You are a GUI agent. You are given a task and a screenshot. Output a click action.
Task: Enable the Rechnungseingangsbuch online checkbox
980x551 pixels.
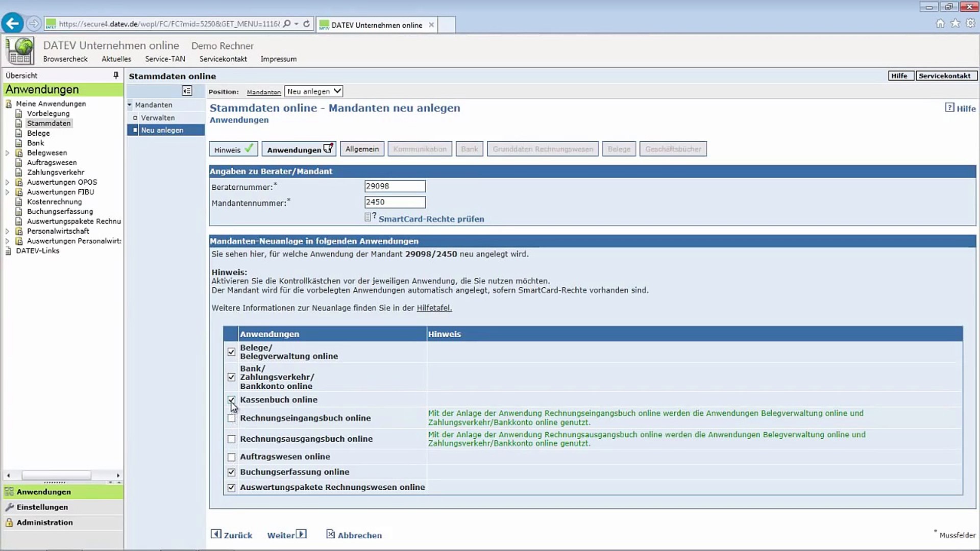[x=231, y=418]
